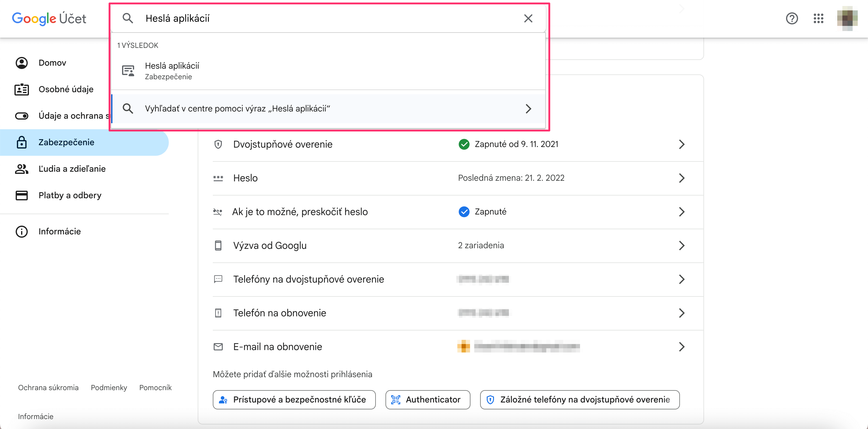Viewport: 868px width, 429px height.
Task: Open the Help question mark icon
Action: click(x=791, y=18)
